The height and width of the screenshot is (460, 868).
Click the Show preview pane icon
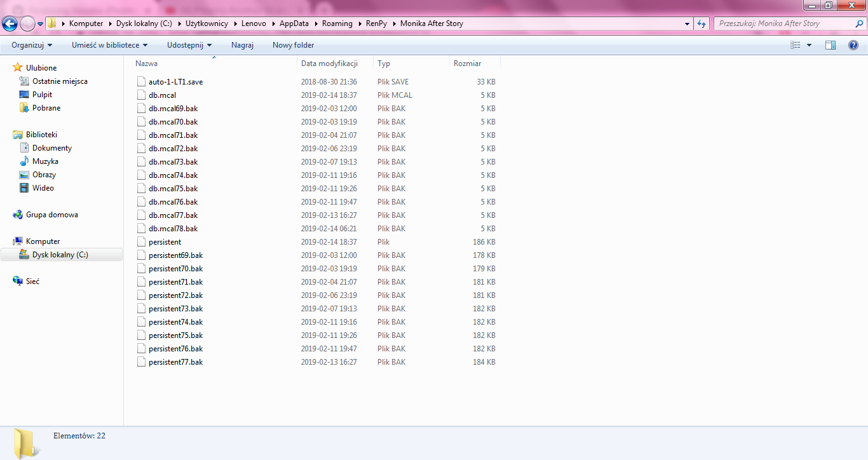coord(831,44)
